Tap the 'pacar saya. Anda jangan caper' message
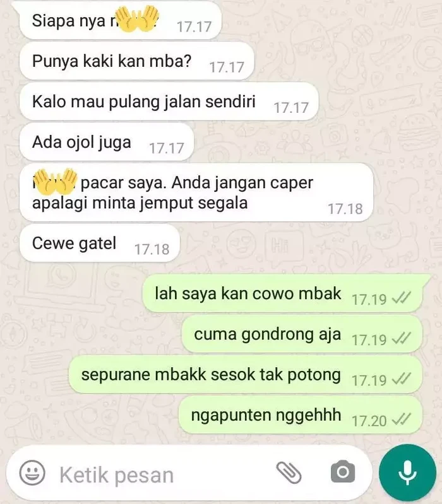This screenshot has width=442, height=504. coord(196,192)
